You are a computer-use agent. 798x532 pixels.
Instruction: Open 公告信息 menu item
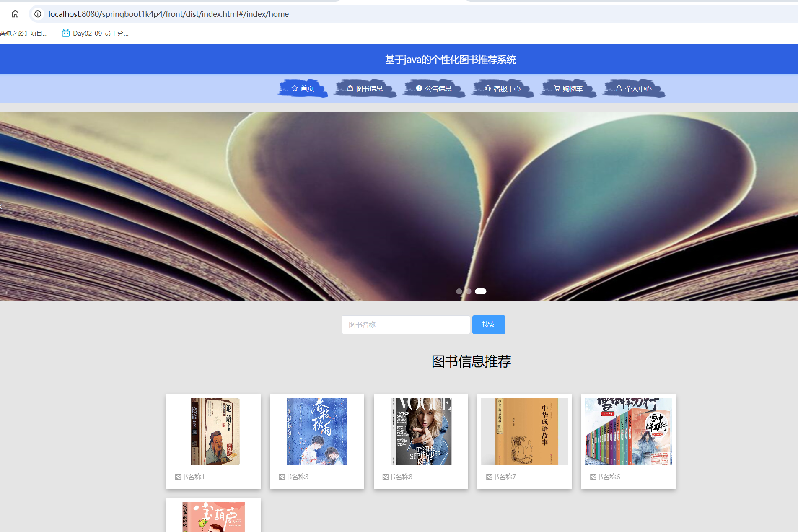[x=434, y=88]
